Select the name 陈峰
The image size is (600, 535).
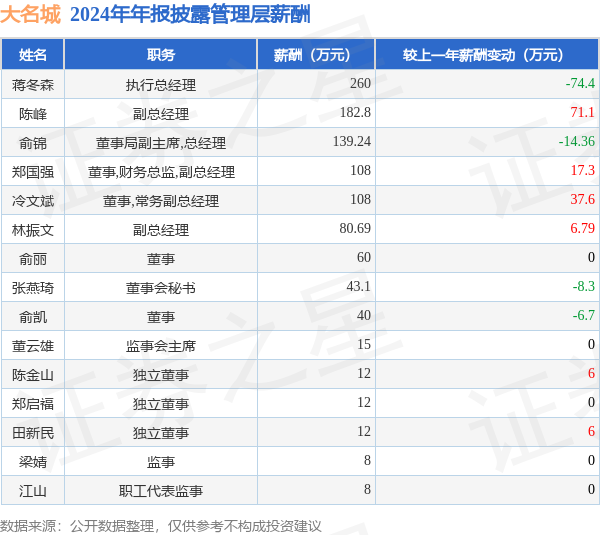coord(33,114)
